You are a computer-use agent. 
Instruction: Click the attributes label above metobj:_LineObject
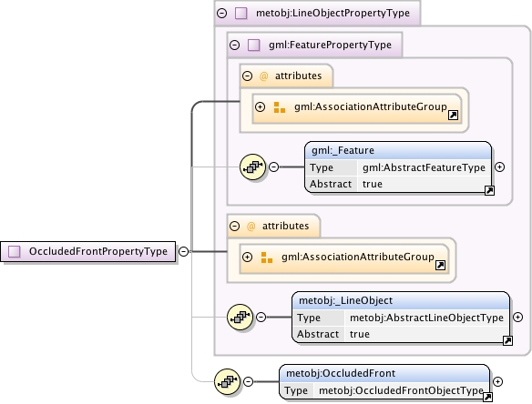coord(286,226)
